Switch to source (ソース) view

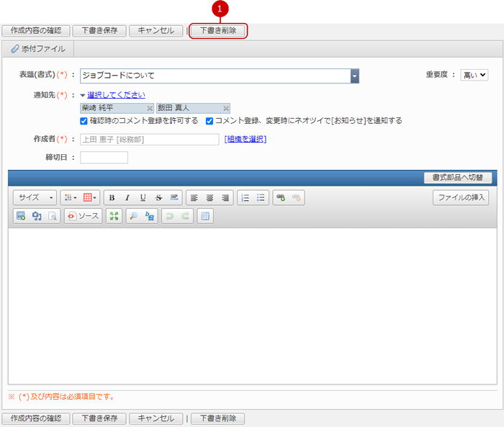point(84,216)
